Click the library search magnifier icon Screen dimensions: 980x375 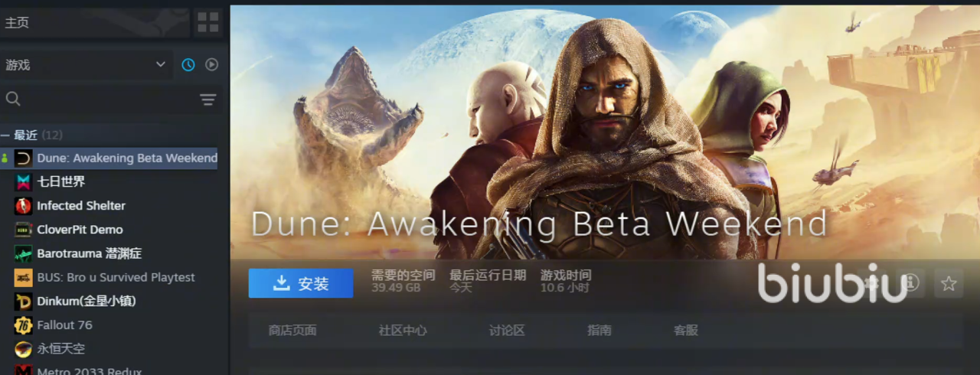pyautogui.click(x=13, y=99)
